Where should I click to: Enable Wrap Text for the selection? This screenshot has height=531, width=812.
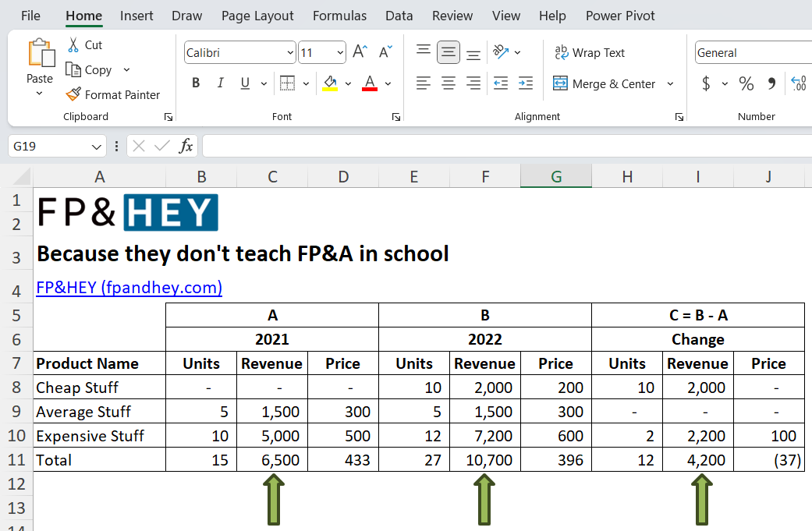590,52
